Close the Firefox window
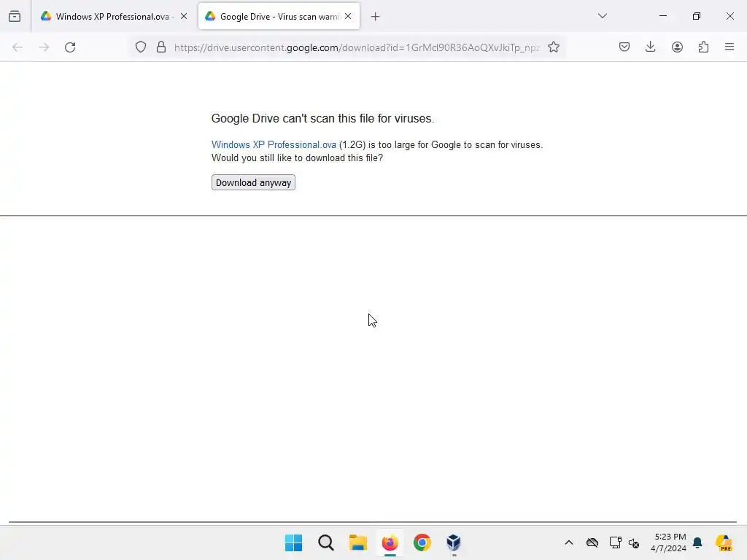This screenshot has width=747, height=560. click(729, 16)
